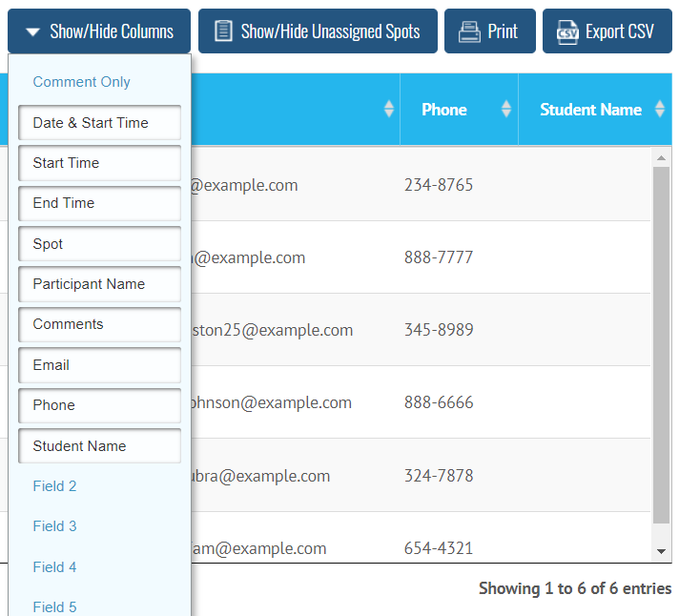Toggle the Spot column option
679x616 pixels.
point(99,244)
